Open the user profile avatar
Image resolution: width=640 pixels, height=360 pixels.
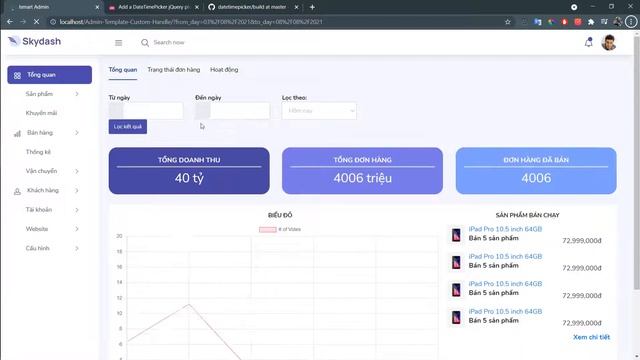pyautogui.click(x=609, y=42)
